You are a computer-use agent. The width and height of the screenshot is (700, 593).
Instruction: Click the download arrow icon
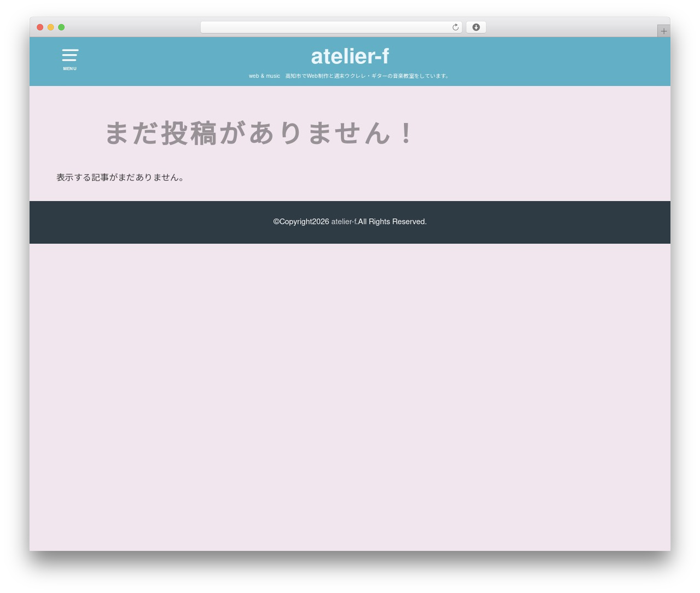click(x=476, y=27)
